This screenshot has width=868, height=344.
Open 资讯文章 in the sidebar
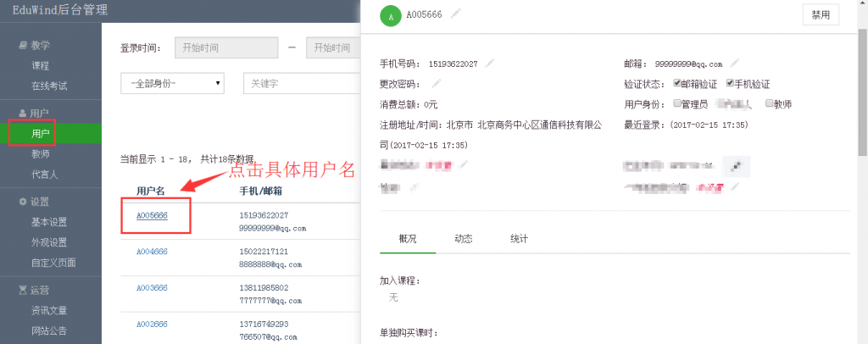tap(49, 311)
